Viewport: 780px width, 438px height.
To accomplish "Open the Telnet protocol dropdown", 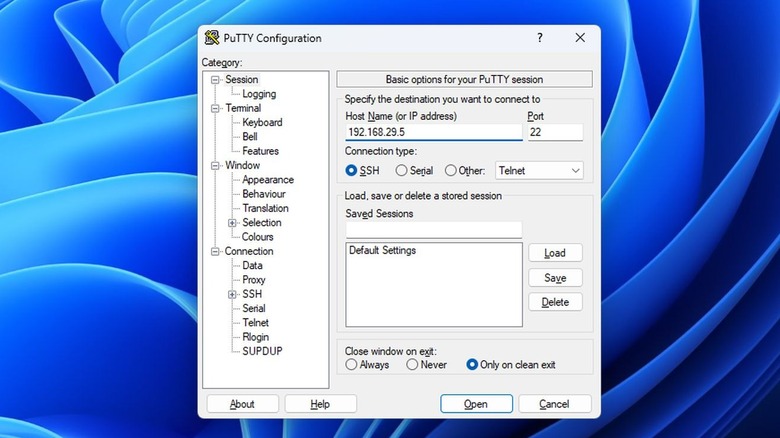I will pyautogui.click(x=539, y=171).
